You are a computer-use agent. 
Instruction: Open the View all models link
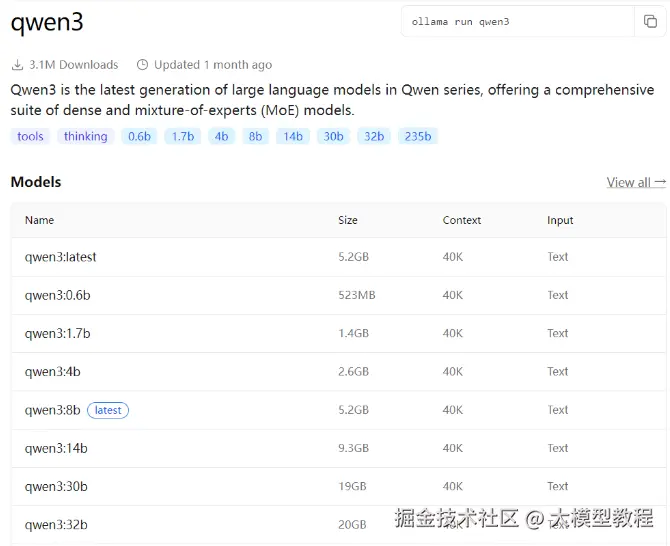click(636, 182)
